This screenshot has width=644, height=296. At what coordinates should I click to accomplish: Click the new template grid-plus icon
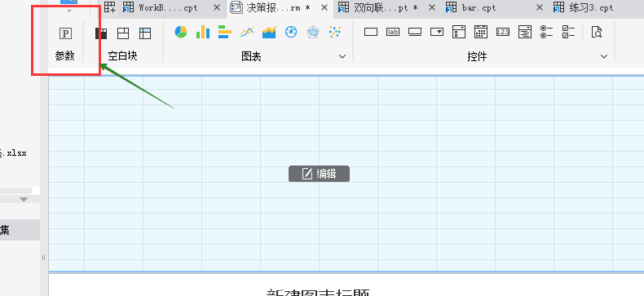pyautogui.click(x=109, y=7)
